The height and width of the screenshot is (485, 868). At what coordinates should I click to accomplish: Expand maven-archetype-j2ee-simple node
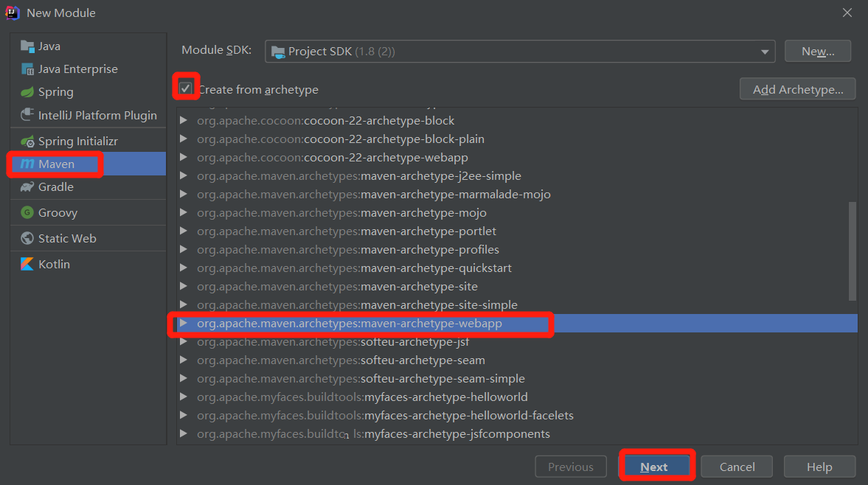pos(183,176)
